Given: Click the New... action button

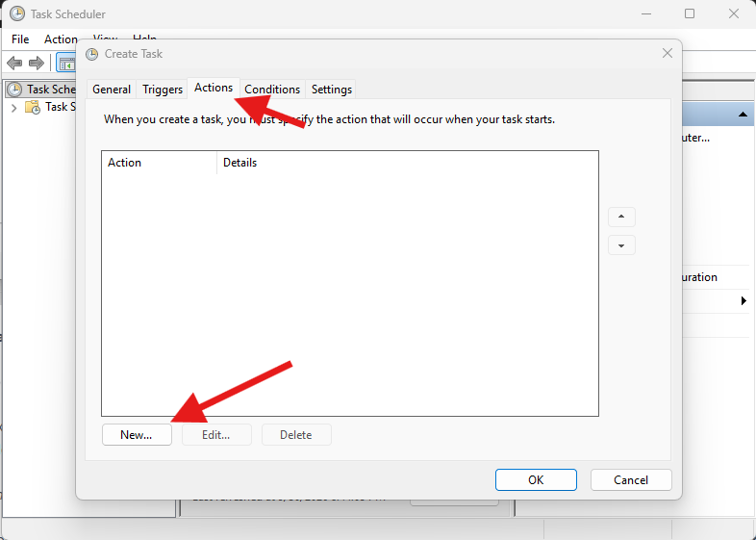Looking at the screenshot, I should point(137,435).
